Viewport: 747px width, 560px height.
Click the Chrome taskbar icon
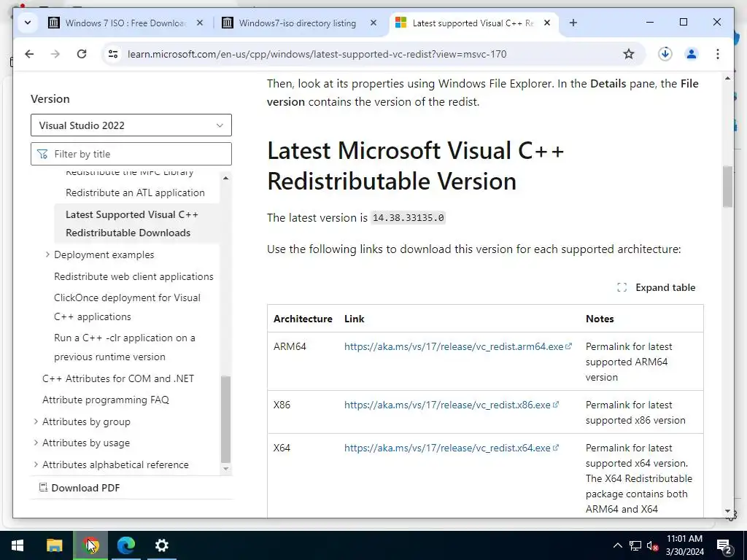(x=90, y=545)
